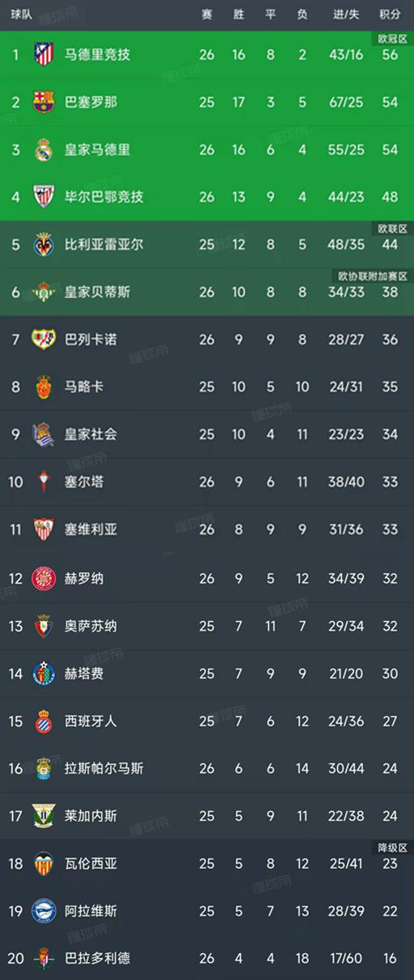Click the Espanyol club crest
The height and width of the screenshot is (980, 414).
pyautogui.click(x=43, y=721)
